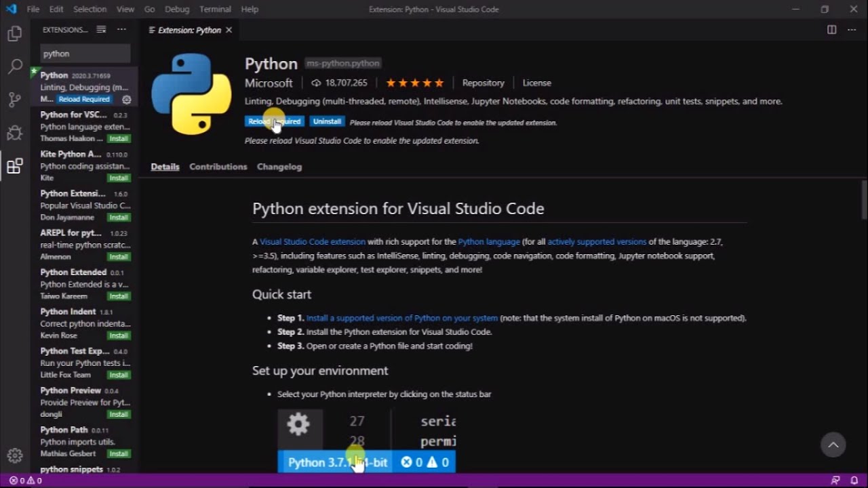Open the Go menu
The width and height of the screenshot is (868, 488).
[x=149, y=9]
